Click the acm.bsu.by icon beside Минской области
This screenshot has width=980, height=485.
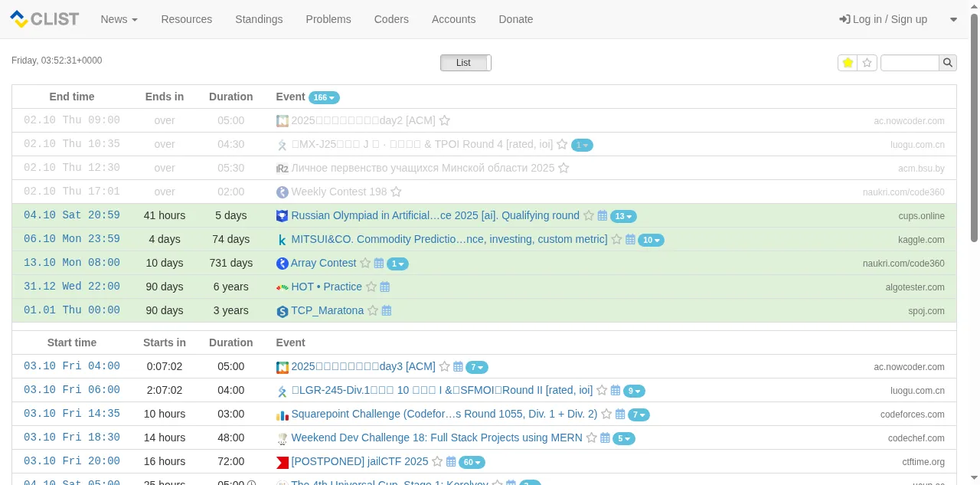283,169
